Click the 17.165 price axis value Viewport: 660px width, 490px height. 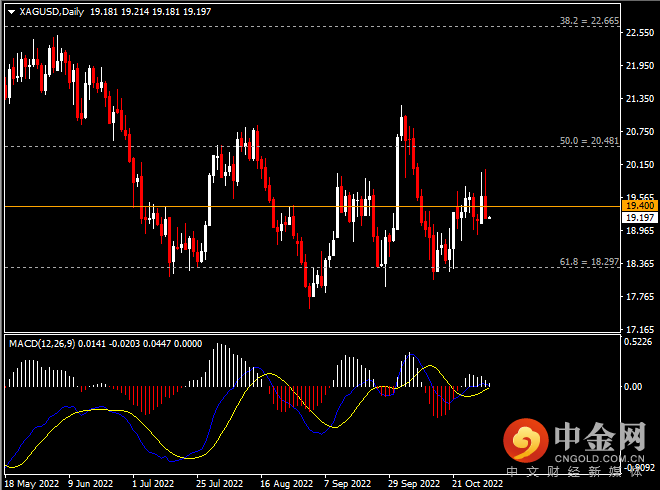pyautogui.click(x=640, y=330)
